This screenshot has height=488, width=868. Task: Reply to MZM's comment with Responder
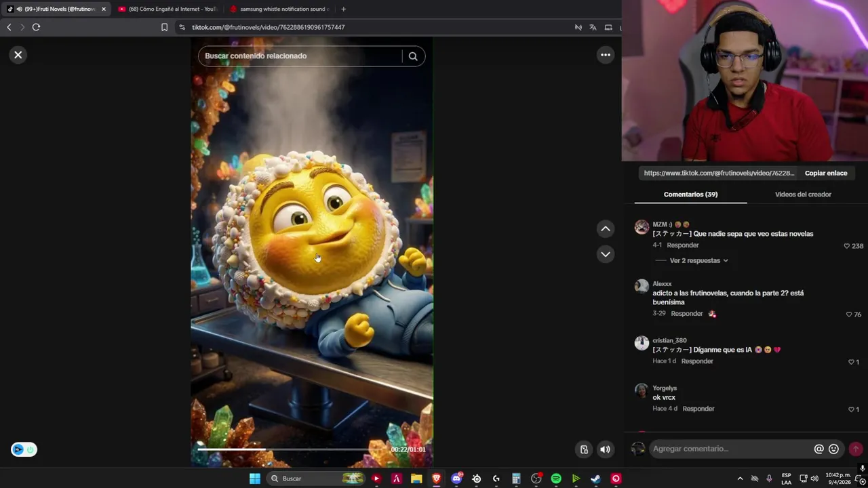pyautogui.click(x=683, y=245)
